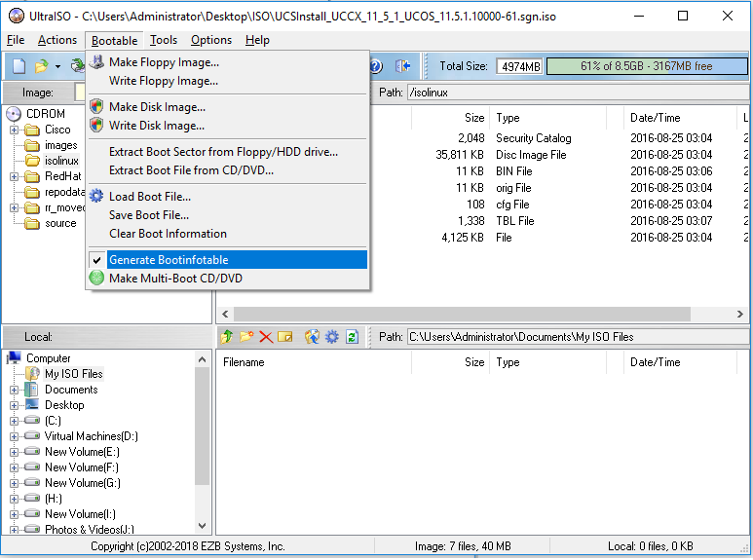Select the images folder in tree

[x=61, y=145]
